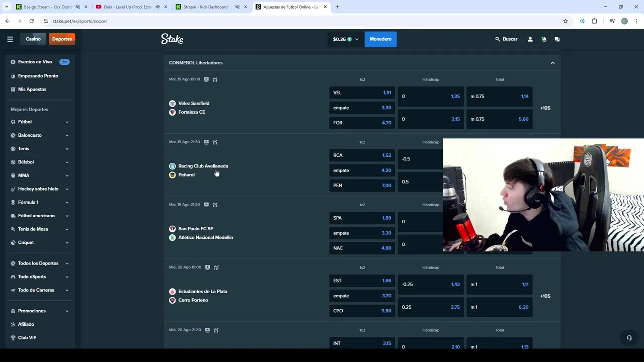
Task: Click the live support headset icon
Action: point(629,338)
